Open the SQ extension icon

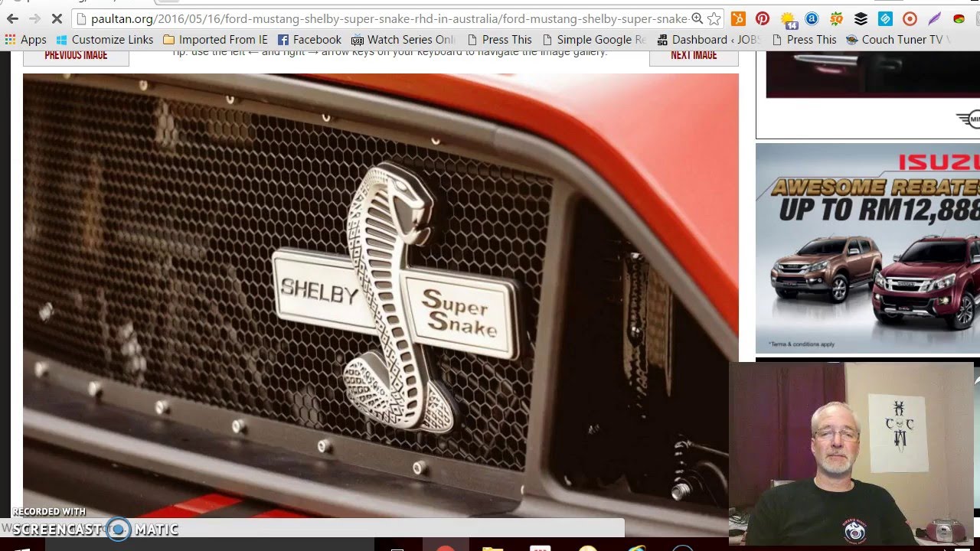point(836,18)
